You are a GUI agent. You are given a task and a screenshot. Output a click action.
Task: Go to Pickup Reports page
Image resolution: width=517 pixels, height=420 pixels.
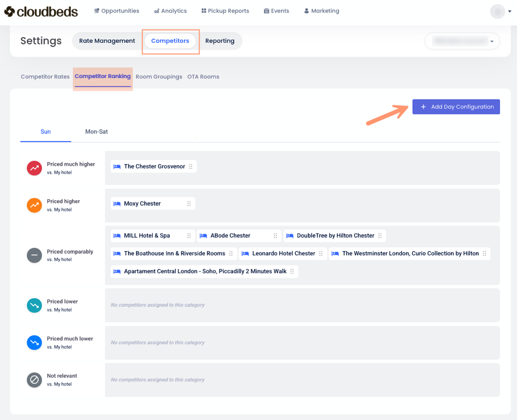click(x=225, y=11)
